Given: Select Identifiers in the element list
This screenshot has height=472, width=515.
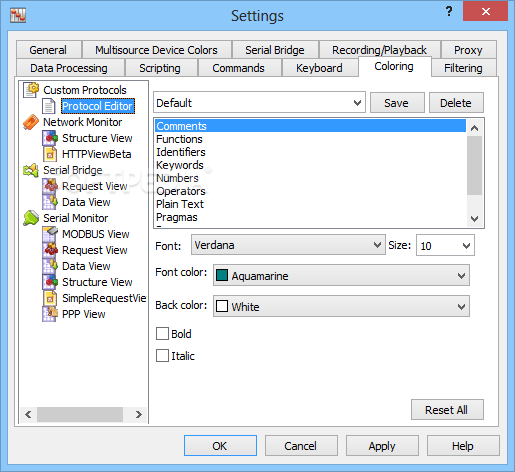Looking at the screenshot, I should tap(310, 152).
